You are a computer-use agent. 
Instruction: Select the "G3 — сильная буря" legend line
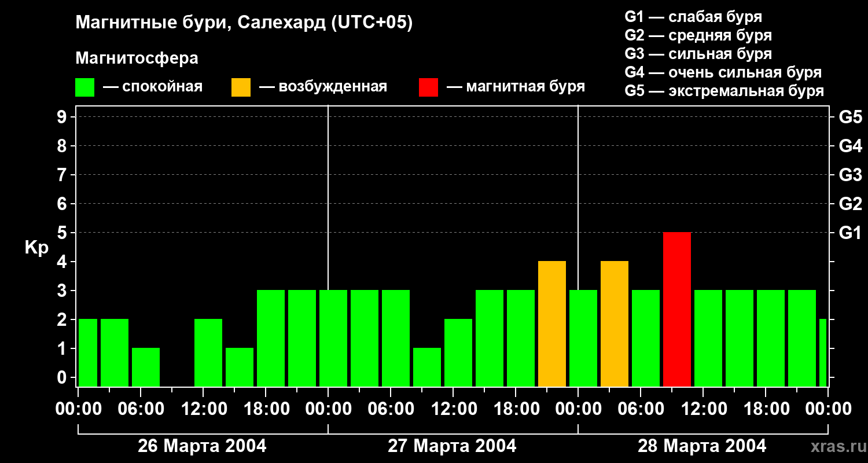click(x=698, y=54)
